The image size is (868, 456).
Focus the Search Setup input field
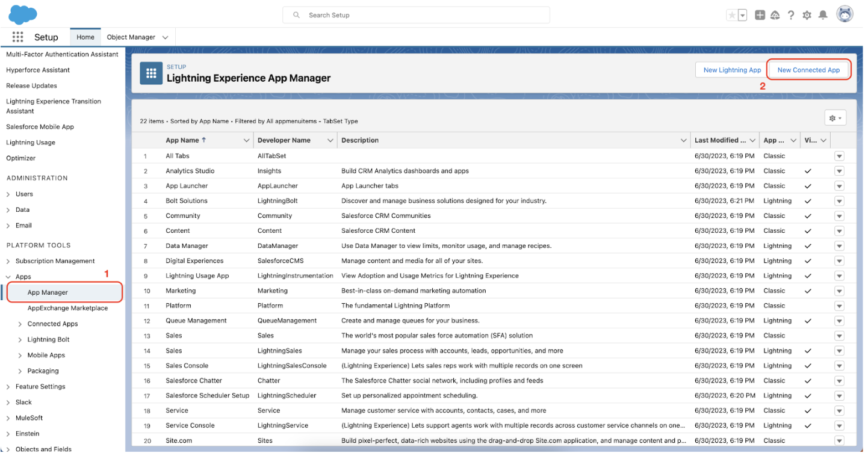(x=416, y=15)
